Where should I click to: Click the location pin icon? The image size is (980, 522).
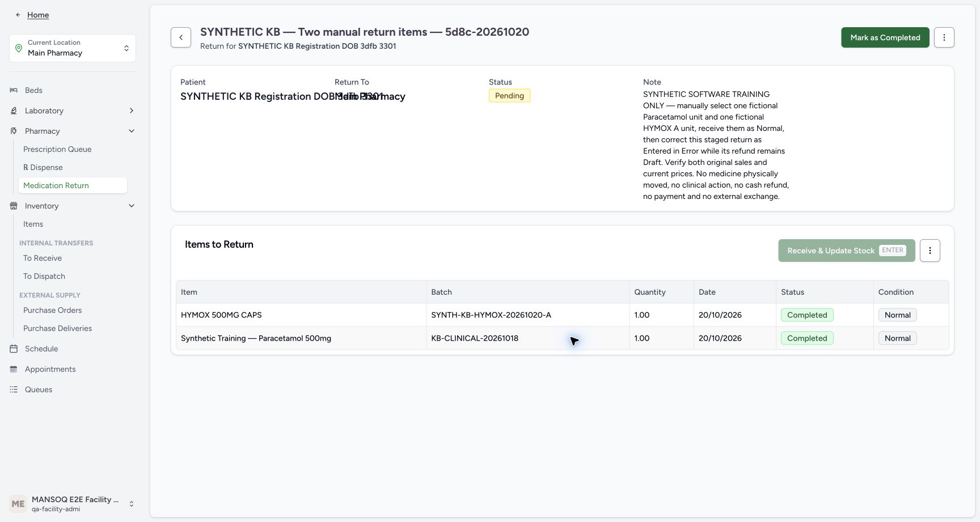[x=19, y=48]
